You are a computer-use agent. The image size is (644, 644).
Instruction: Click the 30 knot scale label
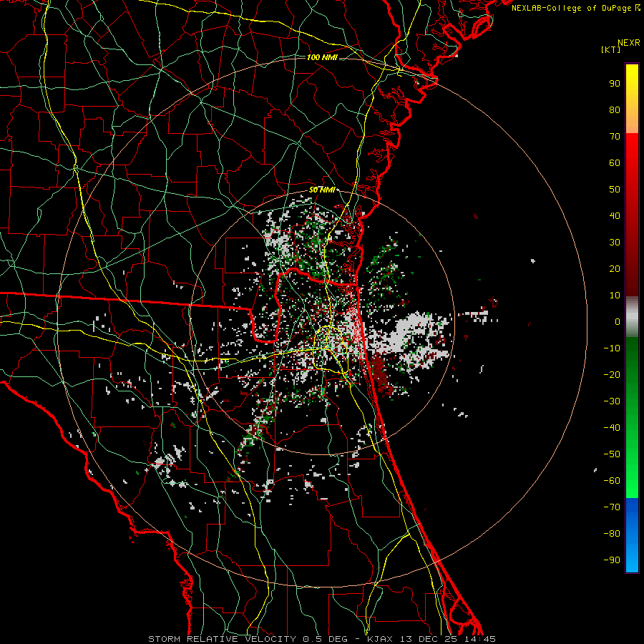[615, 243]
